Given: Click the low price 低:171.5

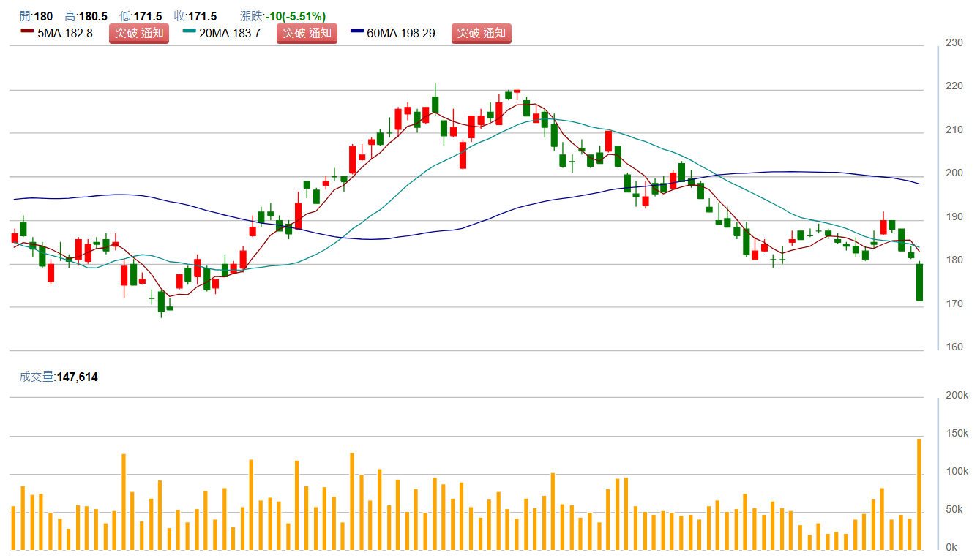Looking at the screenshot, I should pos(141,16).
